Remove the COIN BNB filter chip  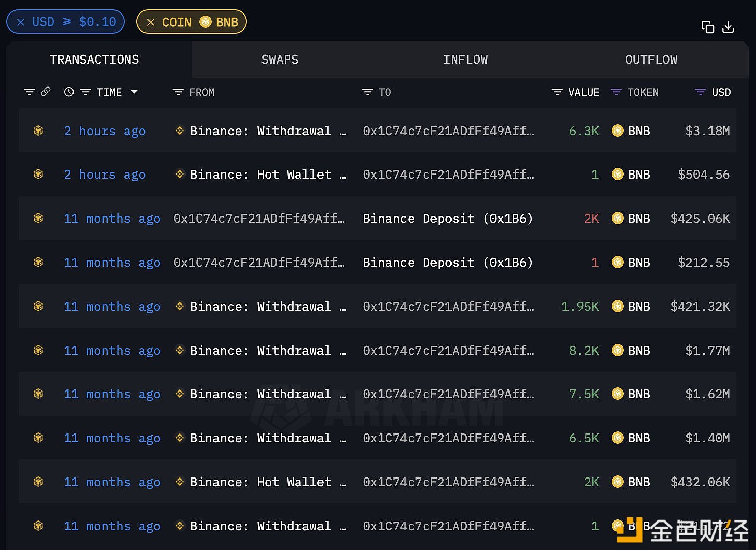pos(151,22)
